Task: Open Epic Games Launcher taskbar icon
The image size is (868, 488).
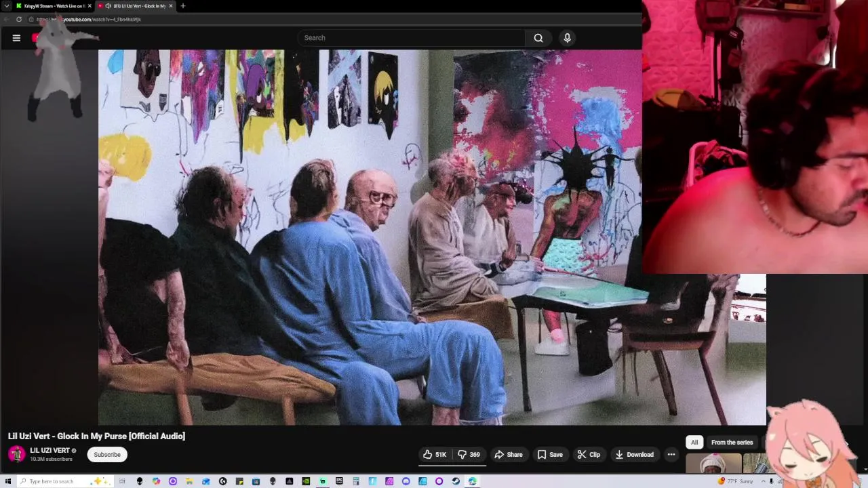Action: [x=339, y=481]
